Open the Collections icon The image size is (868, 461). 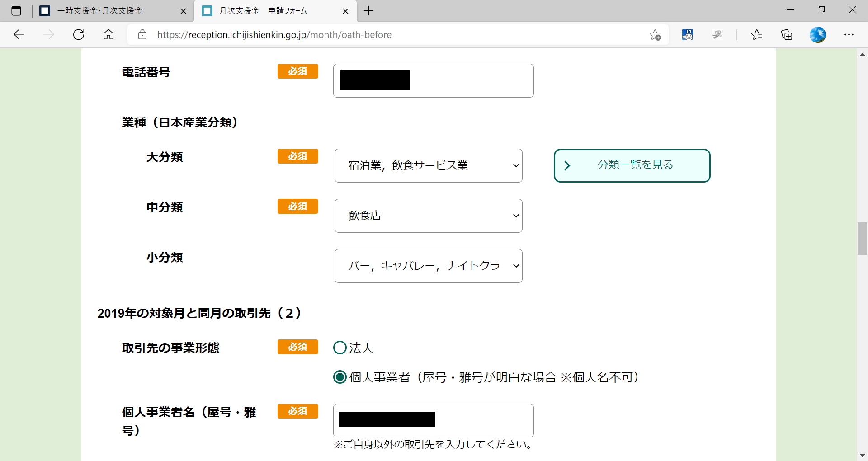tap(787, 35)
